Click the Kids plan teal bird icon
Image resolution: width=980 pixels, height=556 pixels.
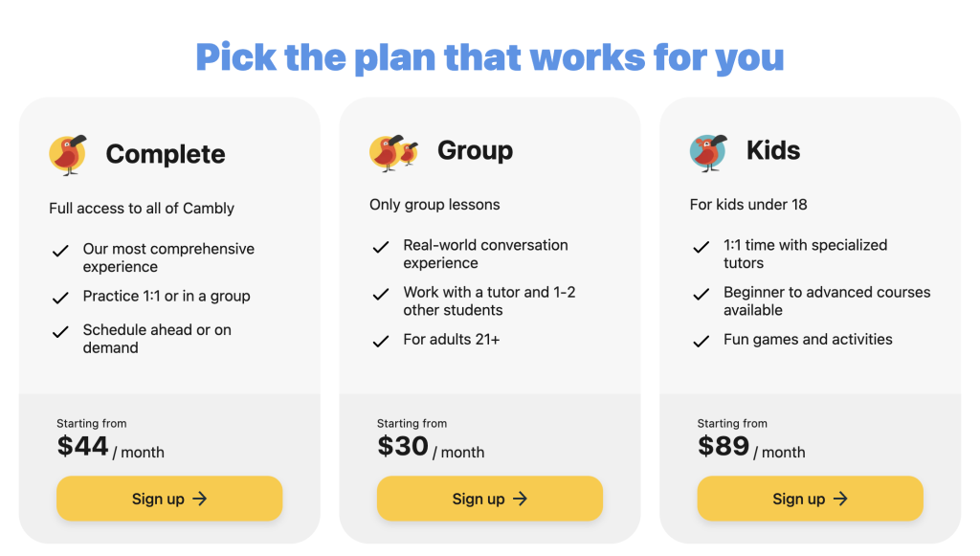[709, 152]
